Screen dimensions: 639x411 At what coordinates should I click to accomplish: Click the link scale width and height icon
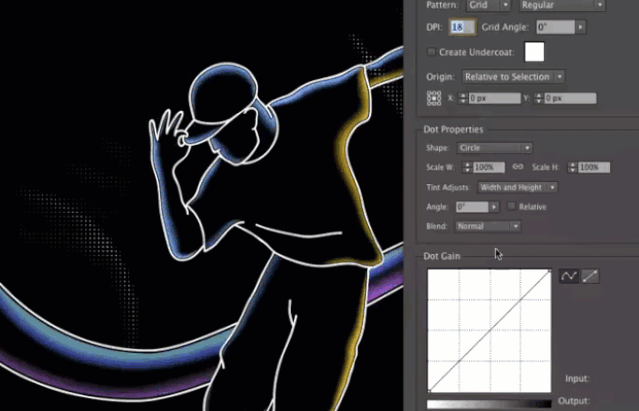(518, 167)
